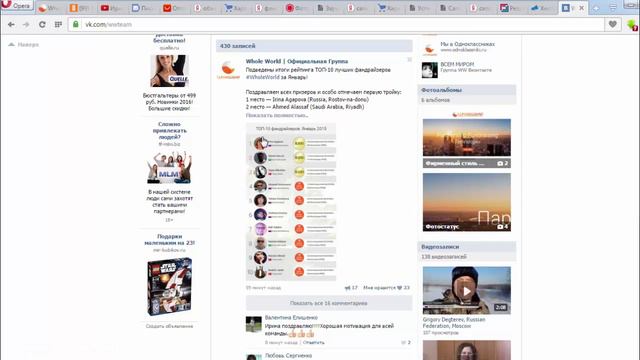The image size is (640, 360).
Task: Click Мы в Одноклассниках group icon
Action: point(429,49)
